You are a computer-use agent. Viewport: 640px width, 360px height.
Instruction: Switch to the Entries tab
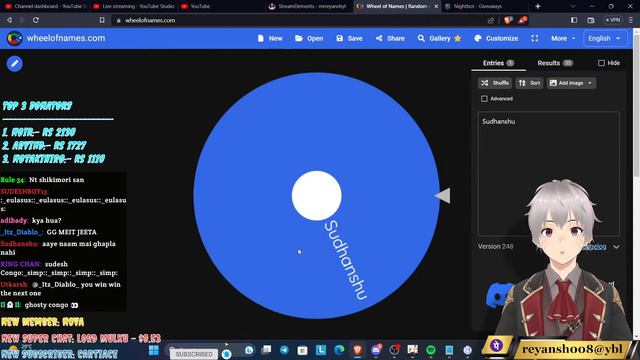pyautogui.click(x=498, y=63)
